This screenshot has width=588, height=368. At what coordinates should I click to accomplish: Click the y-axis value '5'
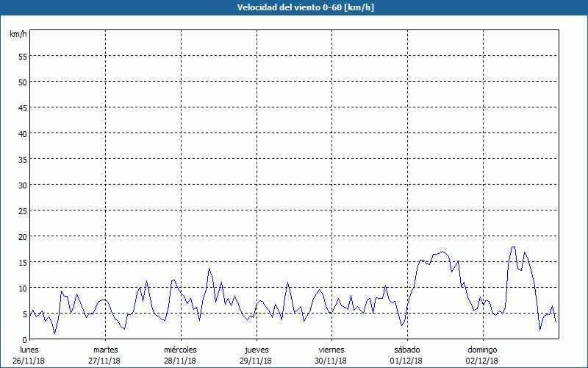coord(25,314)
